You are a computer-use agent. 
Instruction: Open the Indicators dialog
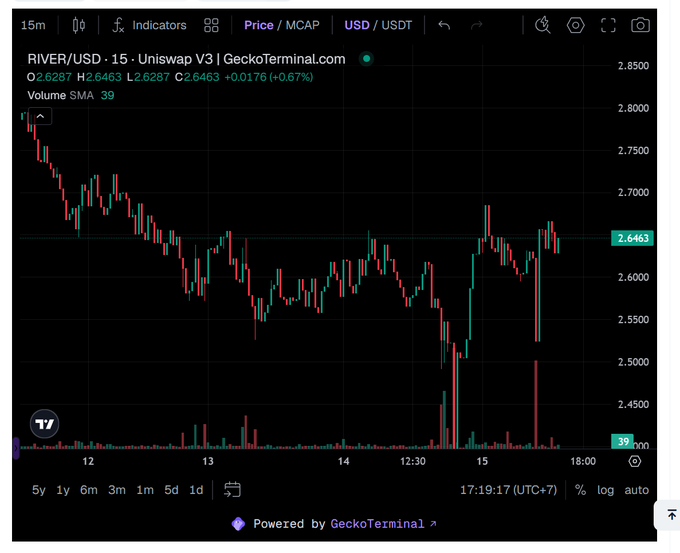pos(150,25)
